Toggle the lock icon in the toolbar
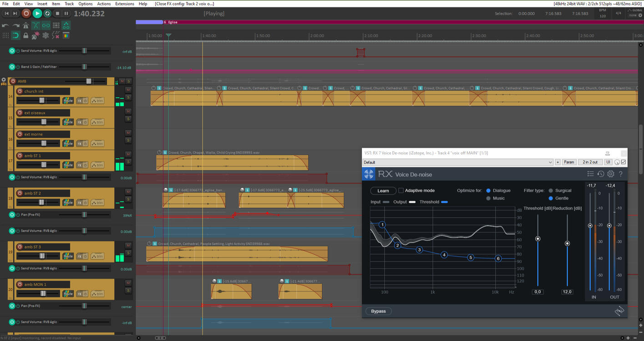 (x=25, y=35)
